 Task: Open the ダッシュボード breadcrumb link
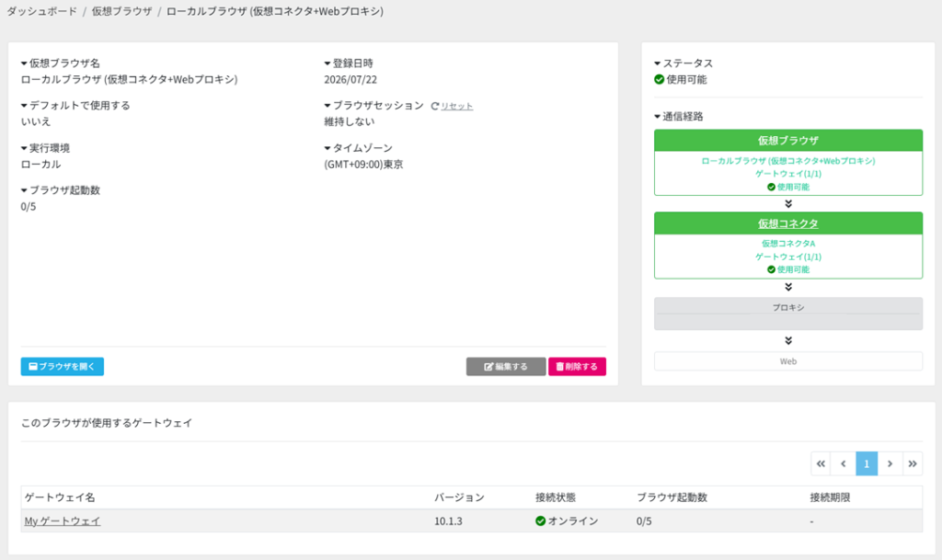click(42, 11)
